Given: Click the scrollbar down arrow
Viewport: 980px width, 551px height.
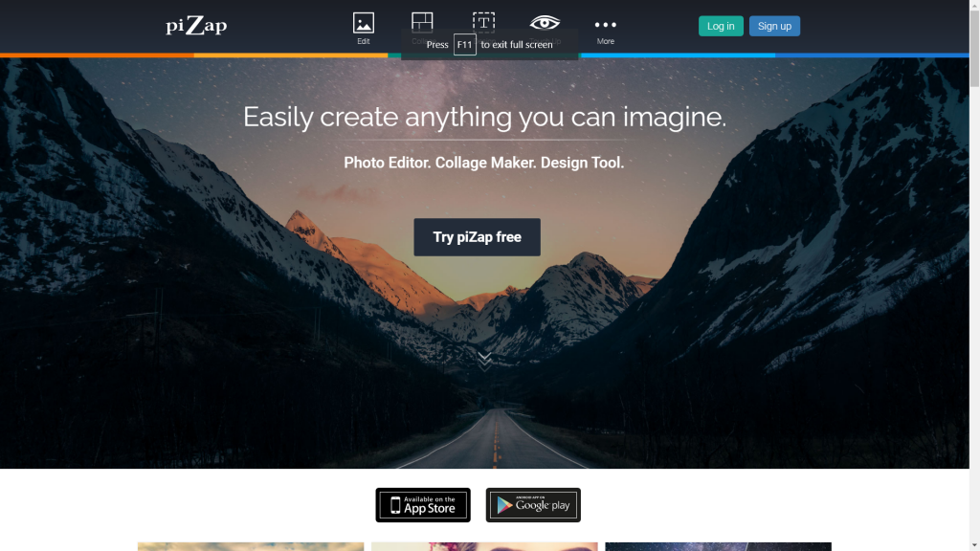Looking at the screenshot, I should [974, 545].
